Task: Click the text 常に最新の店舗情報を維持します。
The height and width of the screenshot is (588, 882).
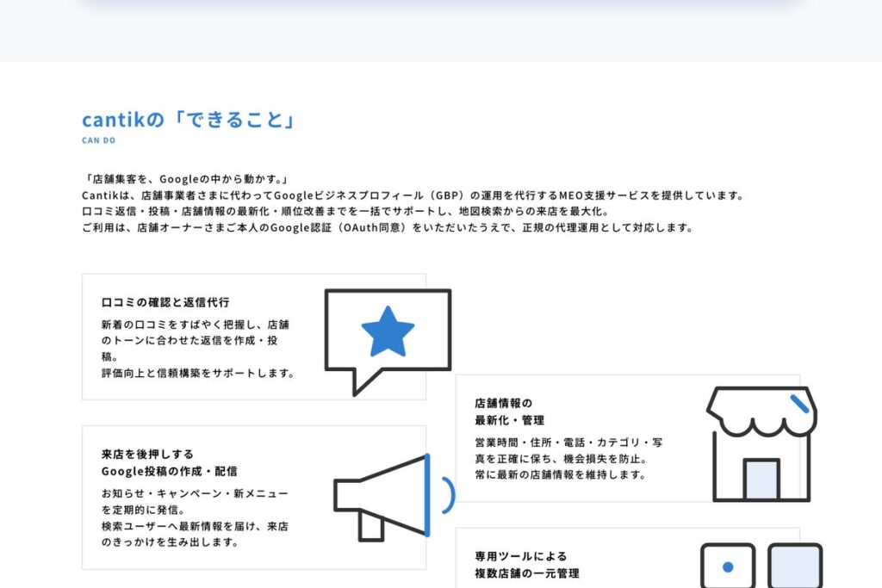Action: click(x=561, y=475)
